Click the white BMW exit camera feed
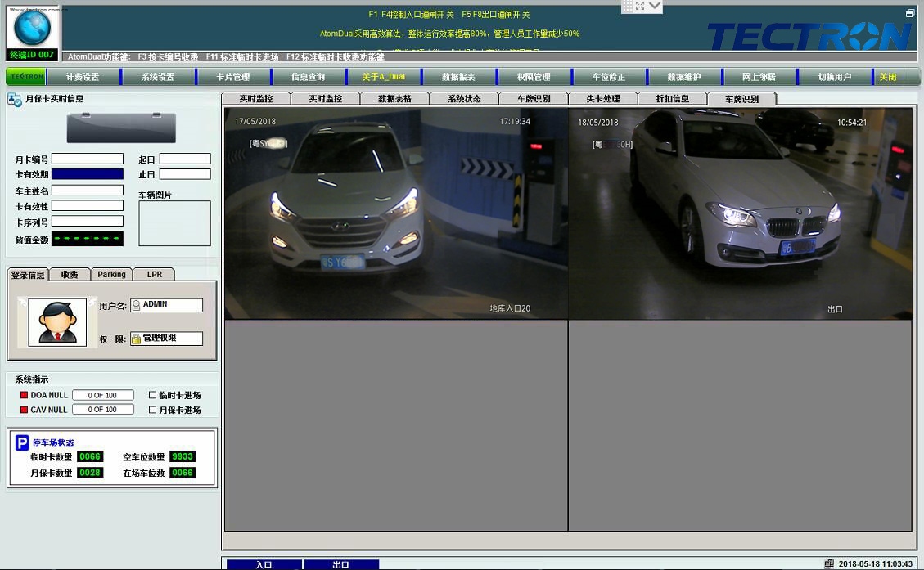 (x=740, y=213)
